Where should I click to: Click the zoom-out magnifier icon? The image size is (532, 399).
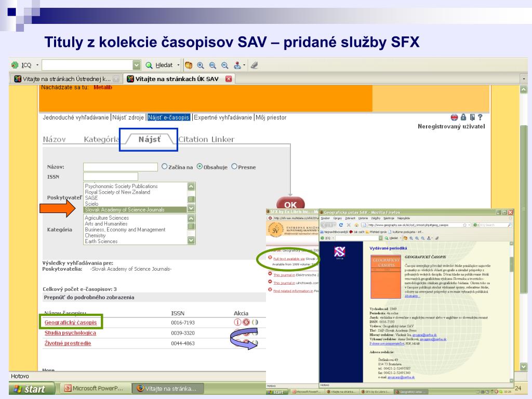point(224,65)
